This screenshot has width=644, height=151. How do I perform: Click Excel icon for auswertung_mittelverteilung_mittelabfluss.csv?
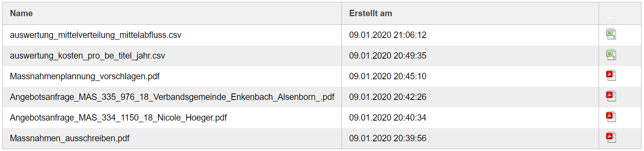[611, 34]
